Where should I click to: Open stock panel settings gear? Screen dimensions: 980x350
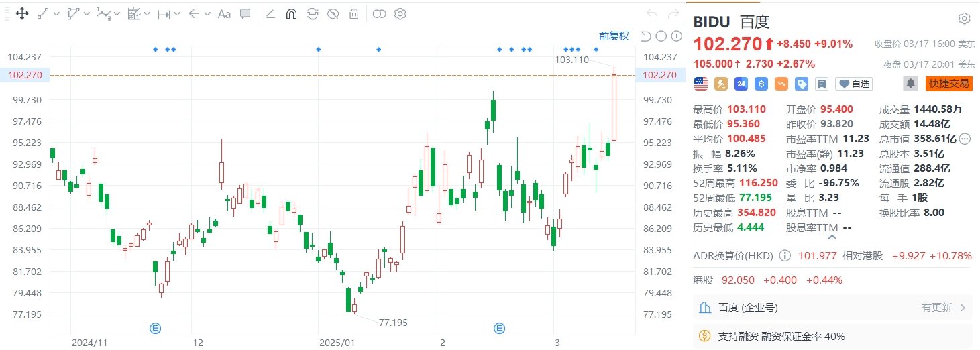964,19
